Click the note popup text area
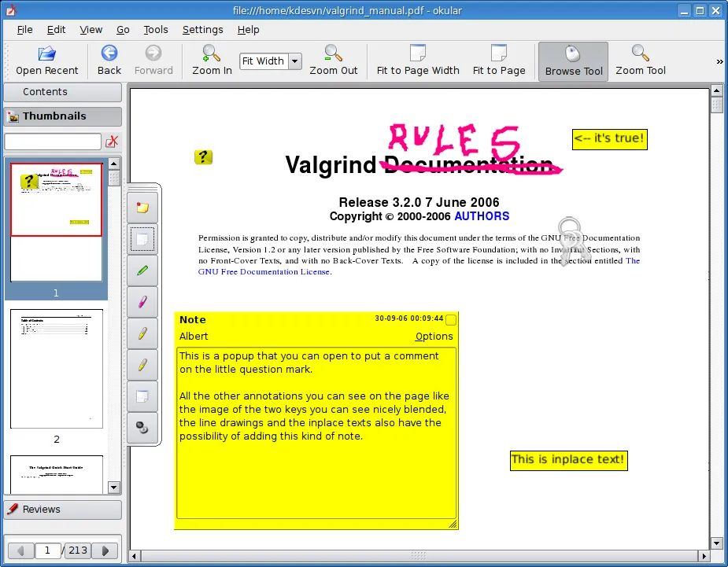The image size is (728, 567). click(316, 433)
